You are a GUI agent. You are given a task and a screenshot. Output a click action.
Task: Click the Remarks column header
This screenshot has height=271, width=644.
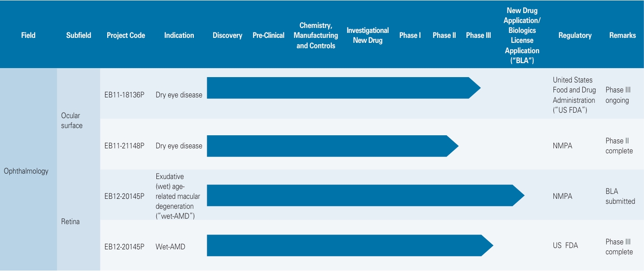tap(622, 35)
